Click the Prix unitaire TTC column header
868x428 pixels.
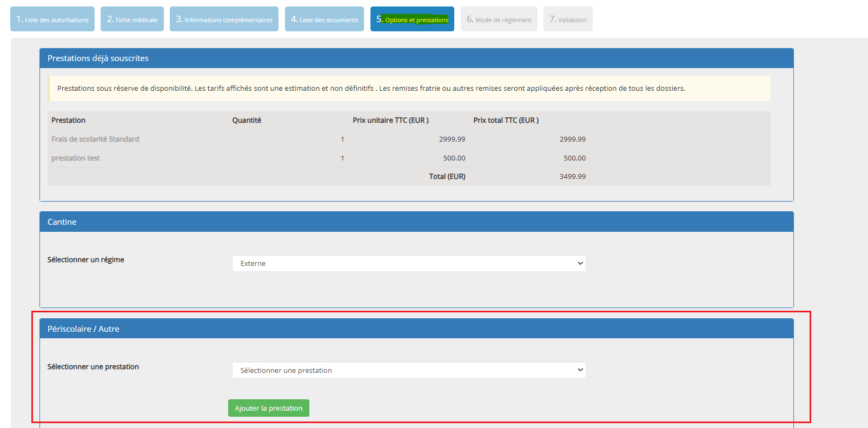[390, 121]
